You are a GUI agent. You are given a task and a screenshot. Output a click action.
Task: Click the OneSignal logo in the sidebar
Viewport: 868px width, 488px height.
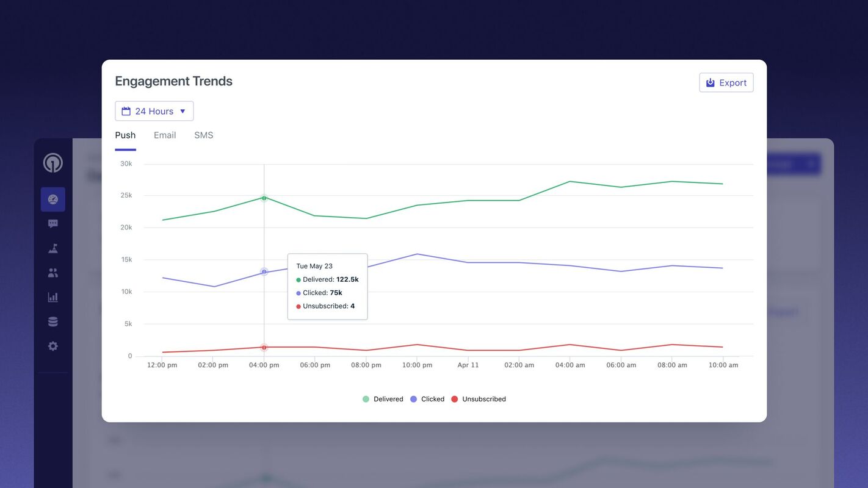pos(52,162)
